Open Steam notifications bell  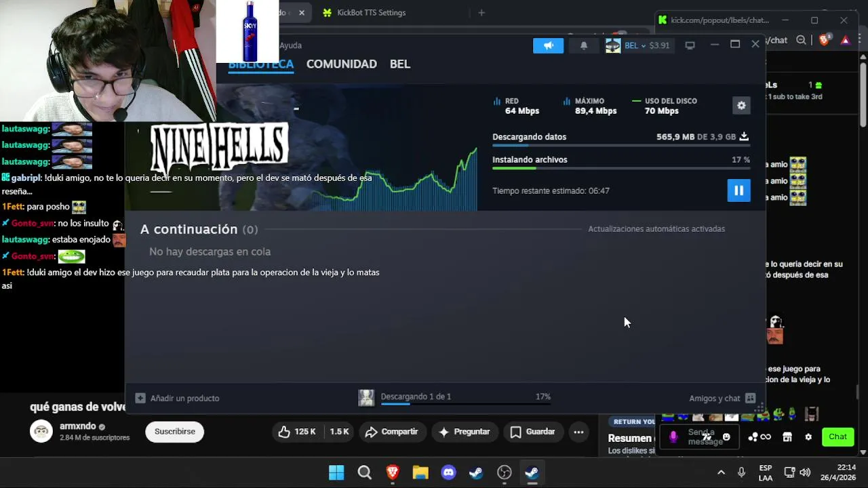(584, 45)
